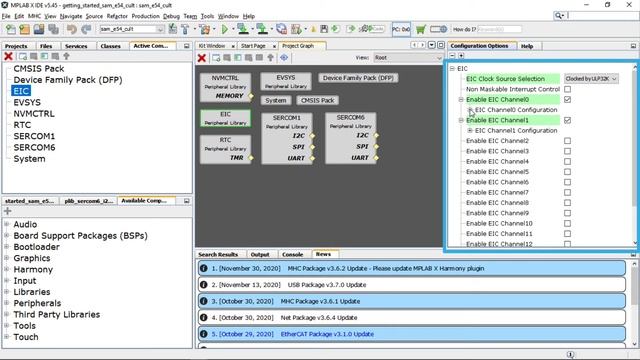The height and width of the screenshot is (360, 640).
Task: Click the Open Project toolbar icon
Action: [x=39, y=29]
